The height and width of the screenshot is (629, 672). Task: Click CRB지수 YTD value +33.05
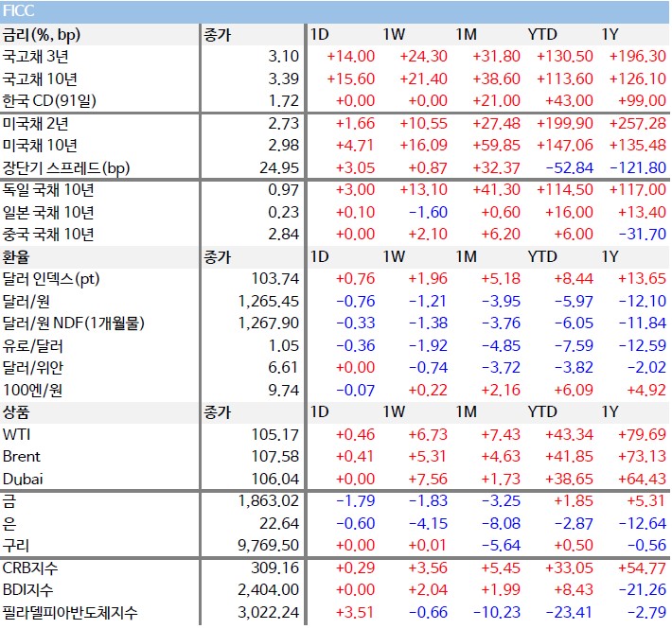click(569, 568)
